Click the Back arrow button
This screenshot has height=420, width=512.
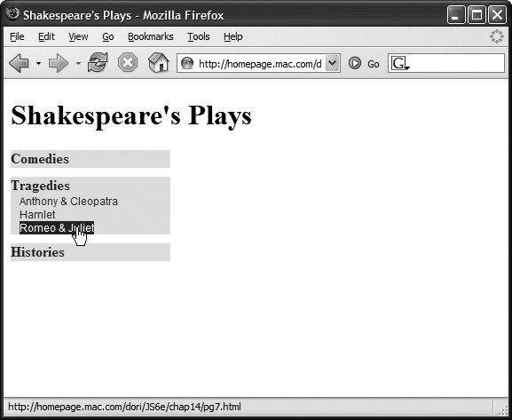[x=19, y=63]
